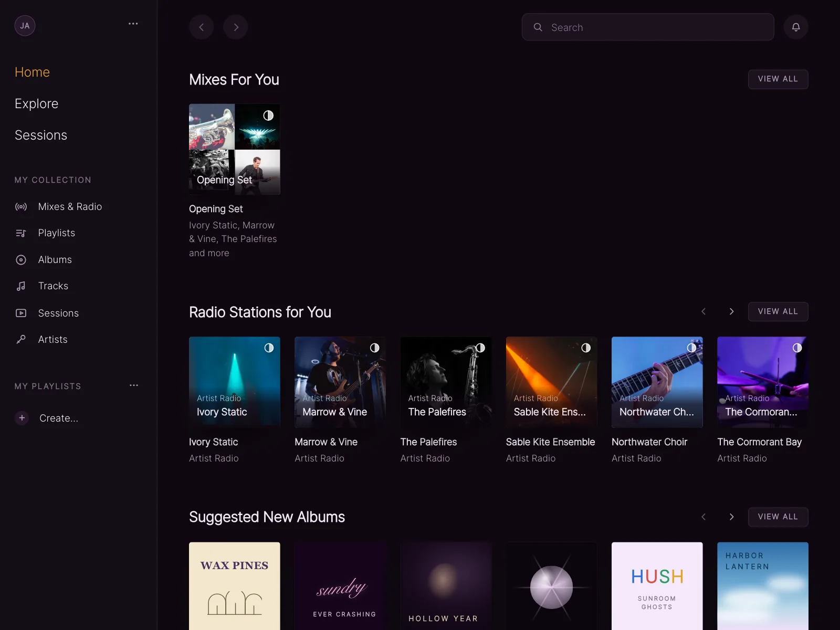This screenshot has height=630, width=840.
Task: Click the Sessions video icon in My Collection
Action: [21, 313]
